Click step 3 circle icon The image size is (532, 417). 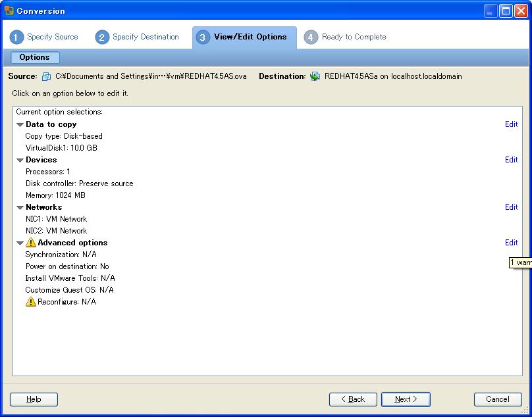tap(203, 37)
